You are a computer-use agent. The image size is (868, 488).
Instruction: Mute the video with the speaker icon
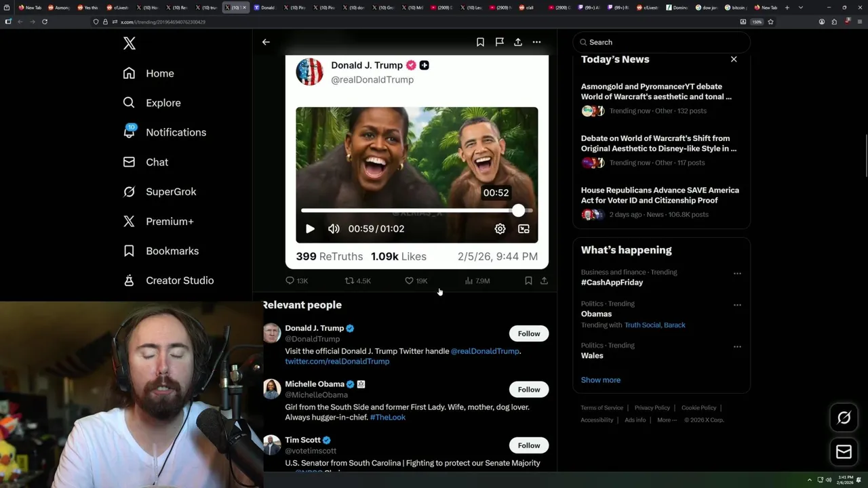click(334, 229)
